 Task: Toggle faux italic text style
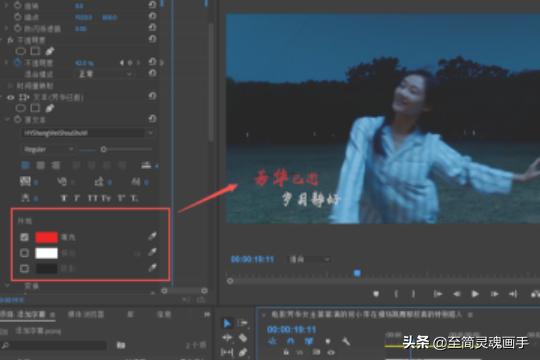pyautogui.click(x=76, y=198)
